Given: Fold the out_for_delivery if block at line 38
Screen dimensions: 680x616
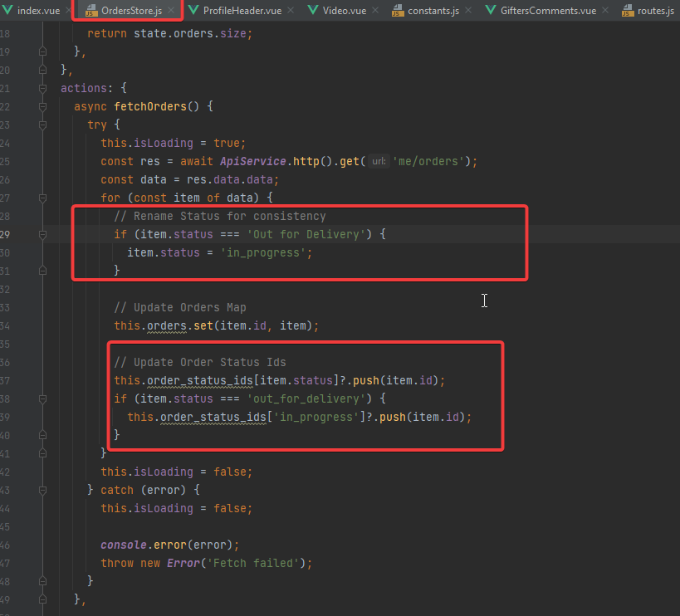Looking at the screenshot, I should (x=42, y=398).
